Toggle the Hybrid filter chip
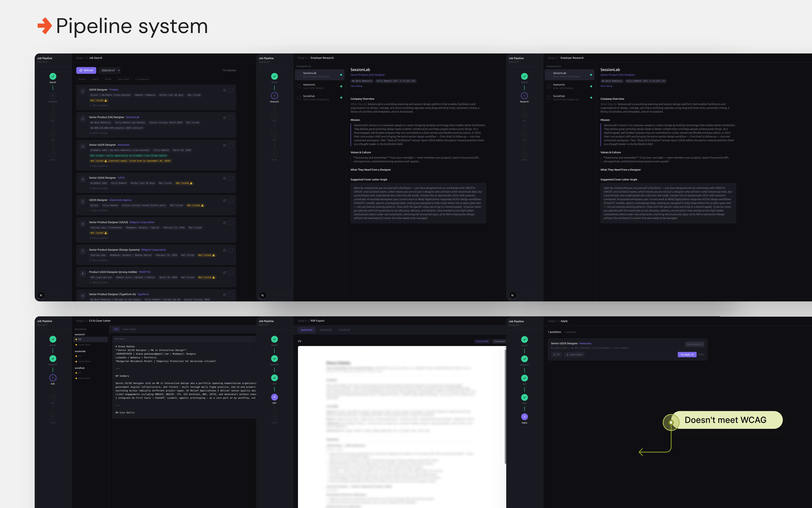 [x=95, y=79]
